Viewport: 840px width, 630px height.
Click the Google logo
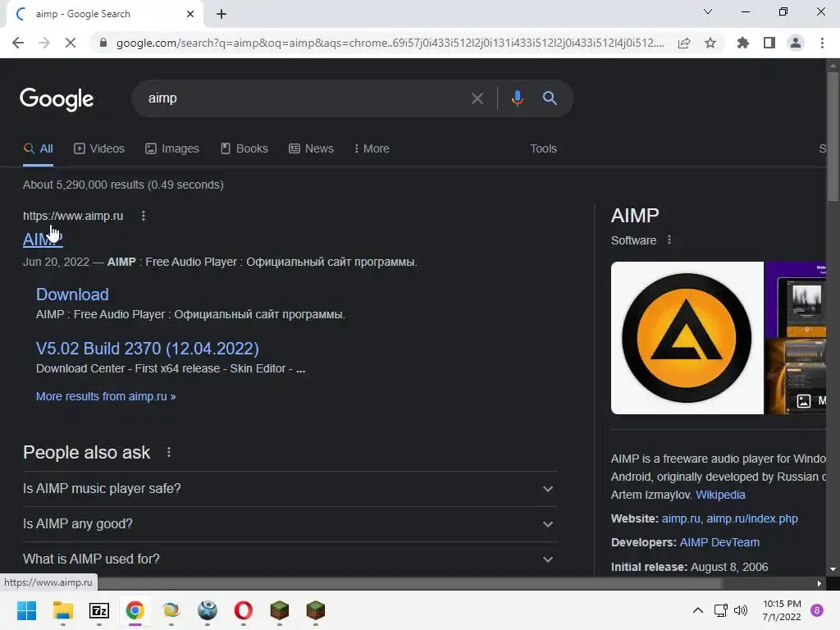[57, 98]
